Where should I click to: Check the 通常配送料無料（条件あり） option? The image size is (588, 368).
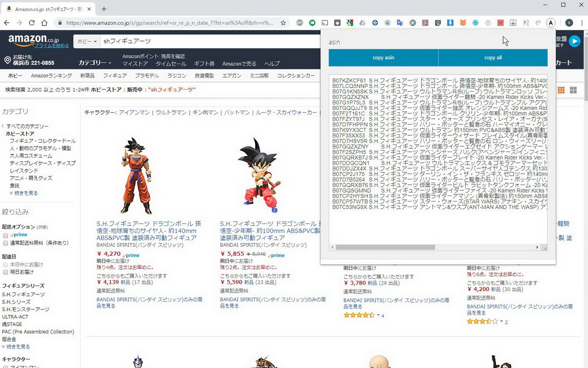(5, 242)
